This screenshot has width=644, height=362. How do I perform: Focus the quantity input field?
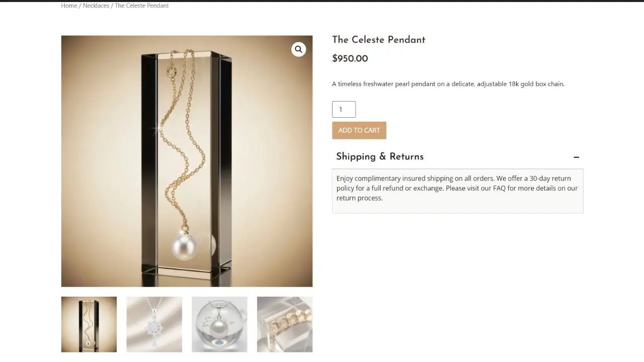click(x=344, y=109)
